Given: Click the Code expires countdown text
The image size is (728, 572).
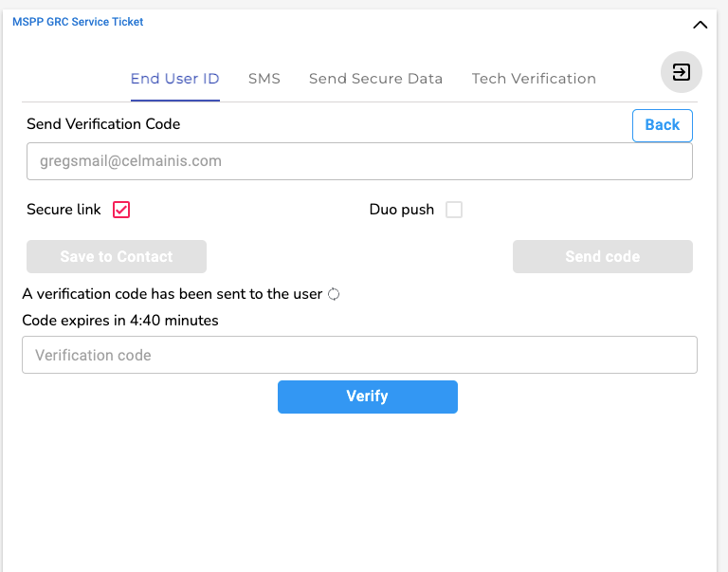Looking at the screenshot, I should click(x=120, y=321).
